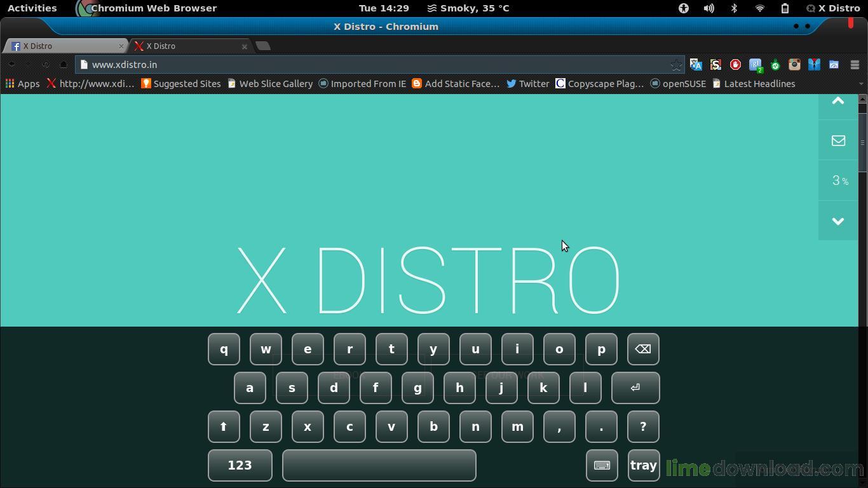
Task: Tap the comma key on the keyboard
Action: (559, 426)
